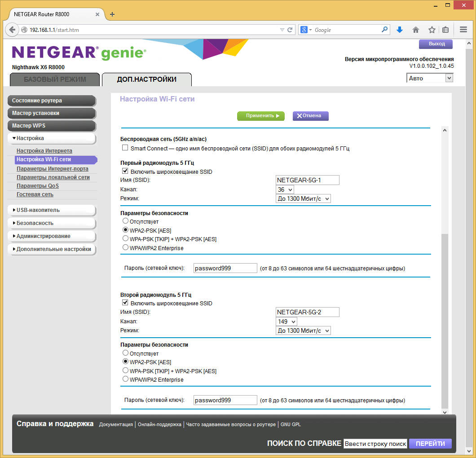This screenshot has width=476, height=458.
Task: Open 'Параметры QoS' link
Action: tap(38, 186)
